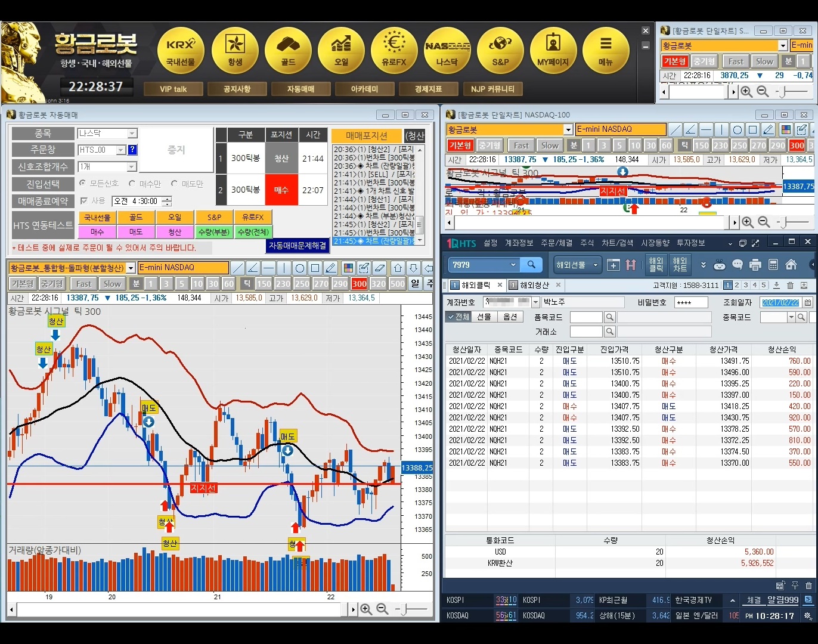This screenshot has height=644, width=818.
Task: Toggle Fast mode in main chart
Action: 83,284
